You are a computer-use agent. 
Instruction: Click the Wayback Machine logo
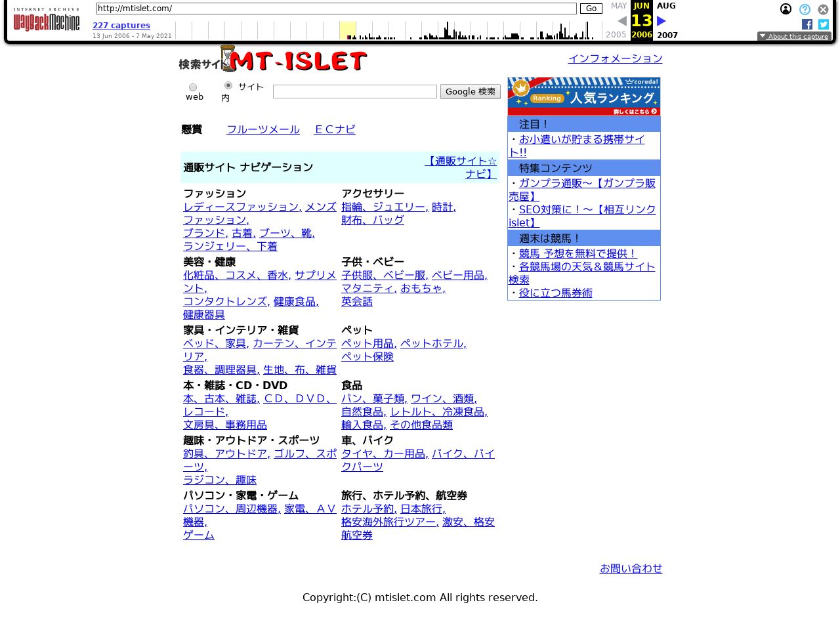tap(46, 20)
